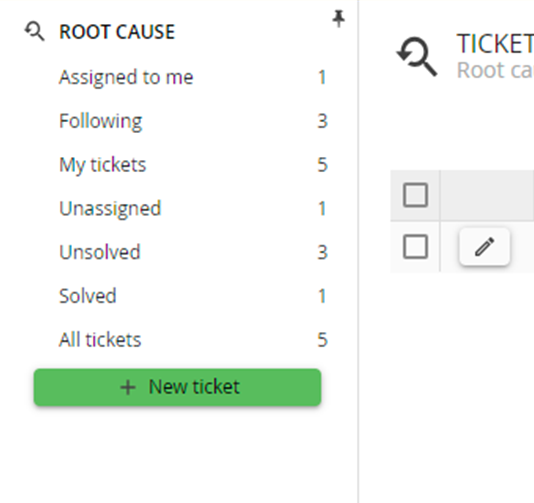Image resolution: width=534 pixels, height=503 pixels.
Task: Click the large Tickets magnifier icon
Action: pos(417,57)
